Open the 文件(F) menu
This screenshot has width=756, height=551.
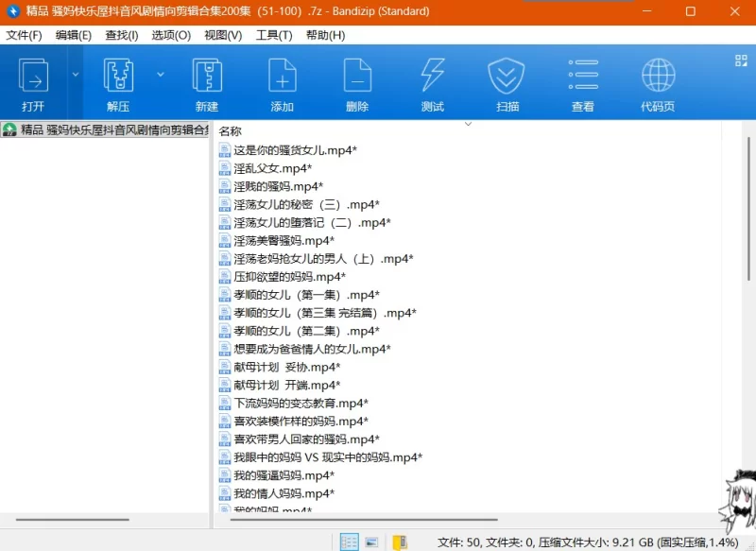(x=24, y=35)
